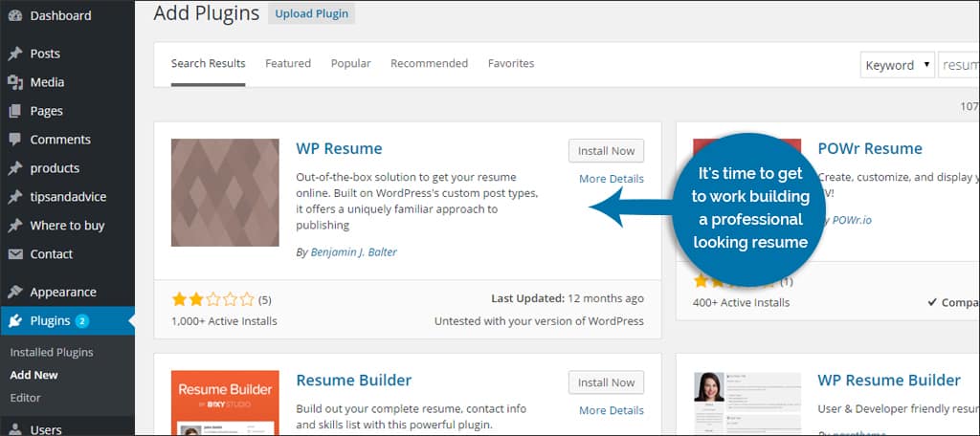Click the tipsandadvice pin icon
The height and width of the screenshot is (436, 980).
click(15, 197)
